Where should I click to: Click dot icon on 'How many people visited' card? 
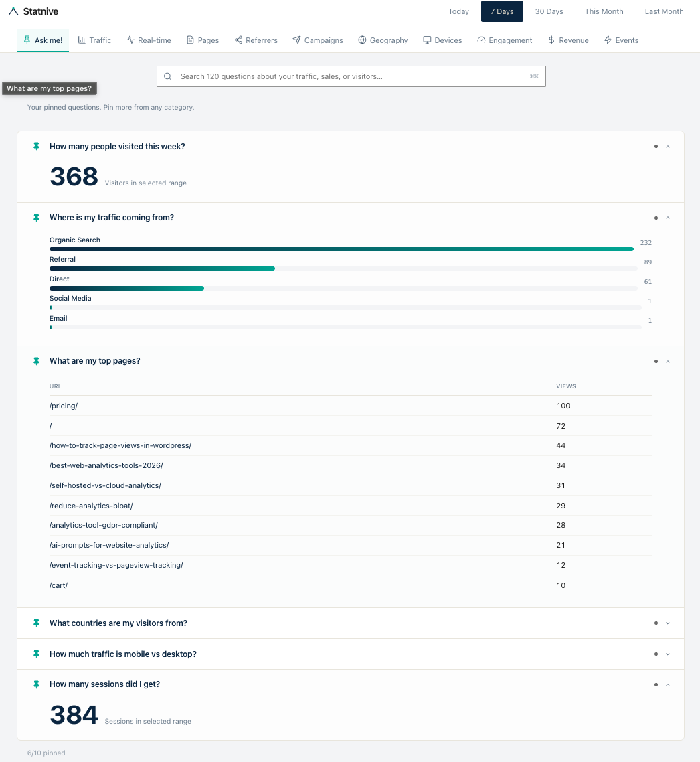(x=656, y=146)
